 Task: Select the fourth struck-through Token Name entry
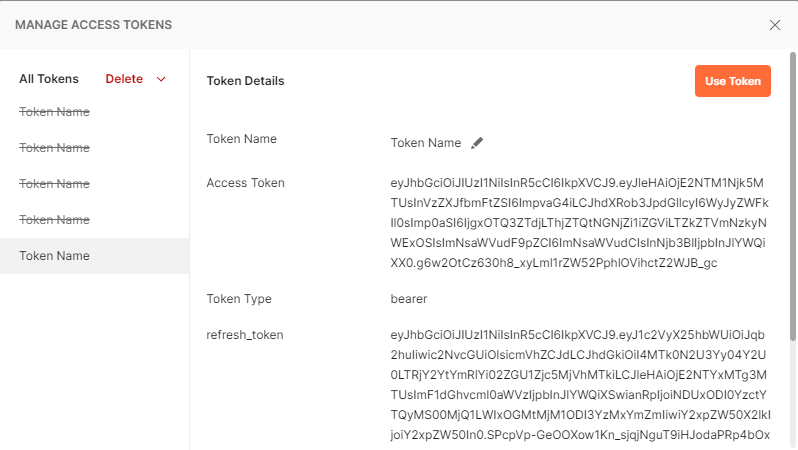point(54,220)
